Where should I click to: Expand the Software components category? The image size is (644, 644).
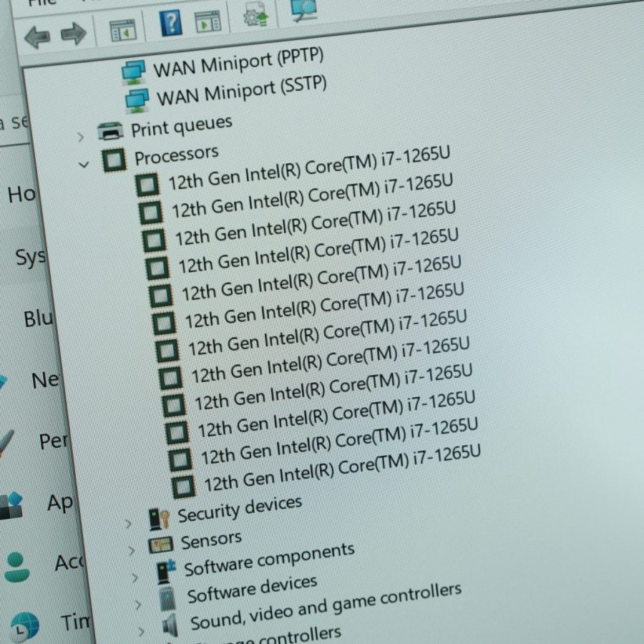coord(135,578)
